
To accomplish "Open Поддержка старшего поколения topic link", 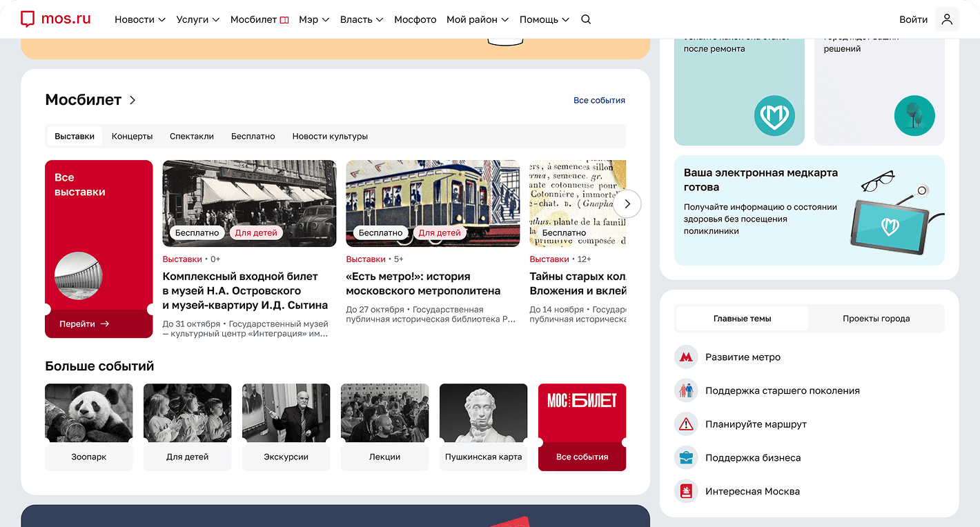I will pos(783,390).
